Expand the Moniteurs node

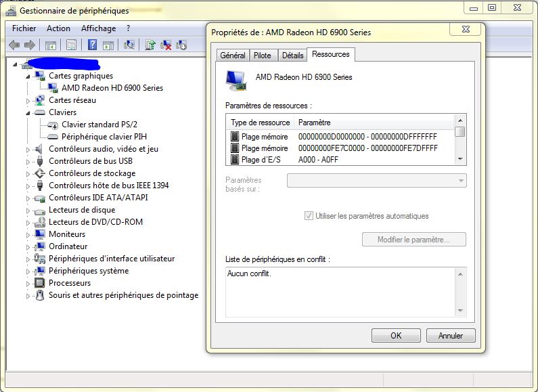click(x=28, y=234)
